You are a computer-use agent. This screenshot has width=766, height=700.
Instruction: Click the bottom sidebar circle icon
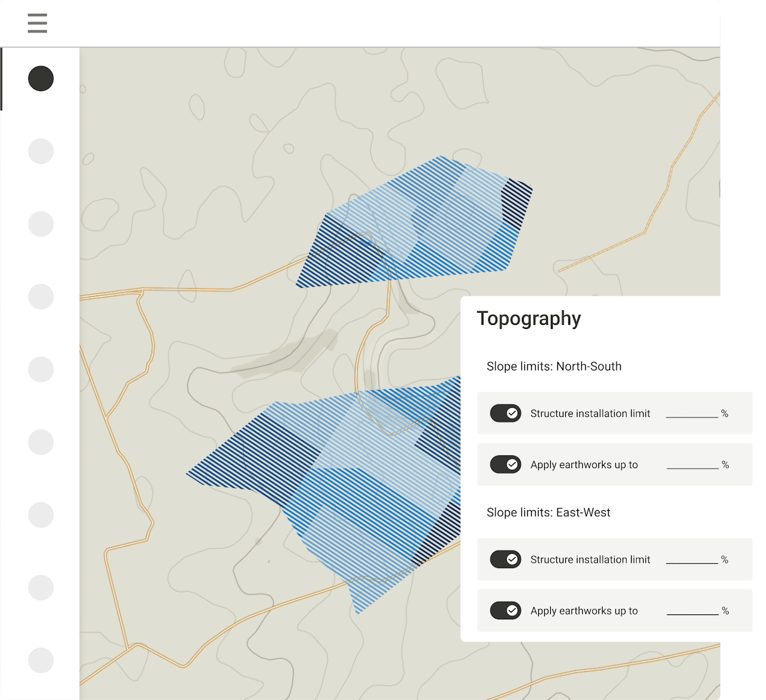(x=41, y=660)
